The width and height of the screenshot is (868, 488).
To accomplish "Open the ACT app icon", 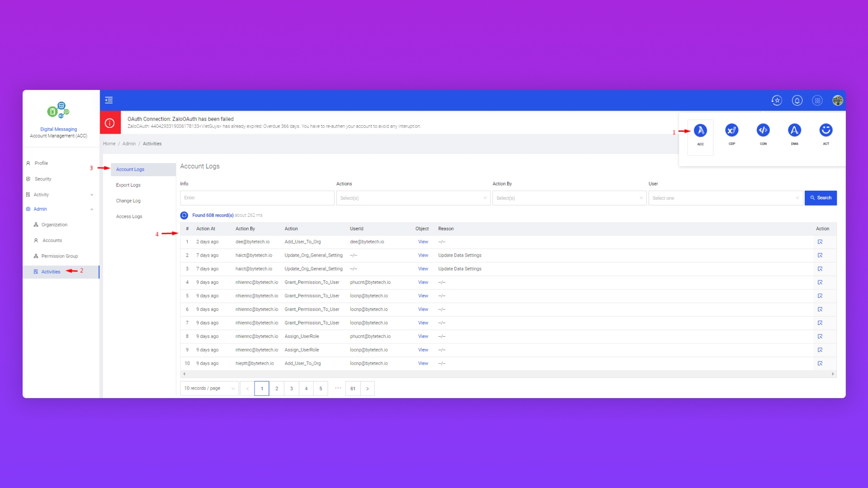I will coord(826,131).
